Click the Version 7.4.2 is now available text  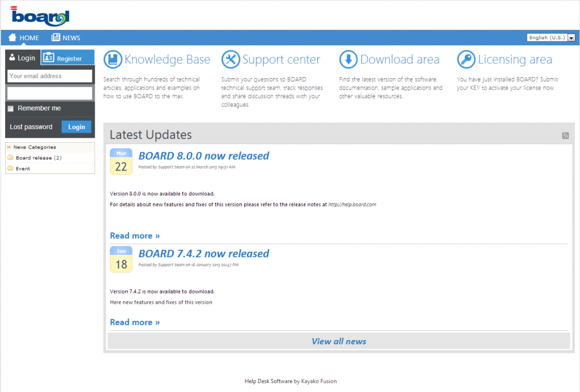tap(162, 291)
